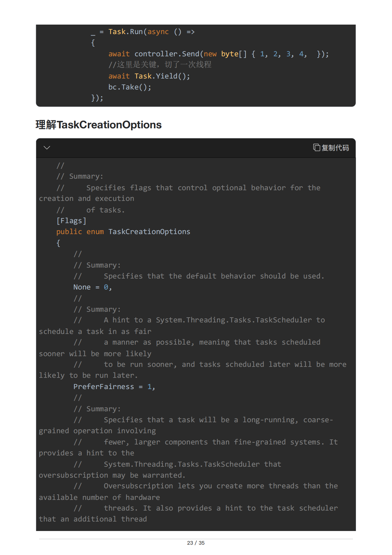Click heading 理解TaskCreationOptions
The width and height of the screenshot is (392, 555).
99,125
